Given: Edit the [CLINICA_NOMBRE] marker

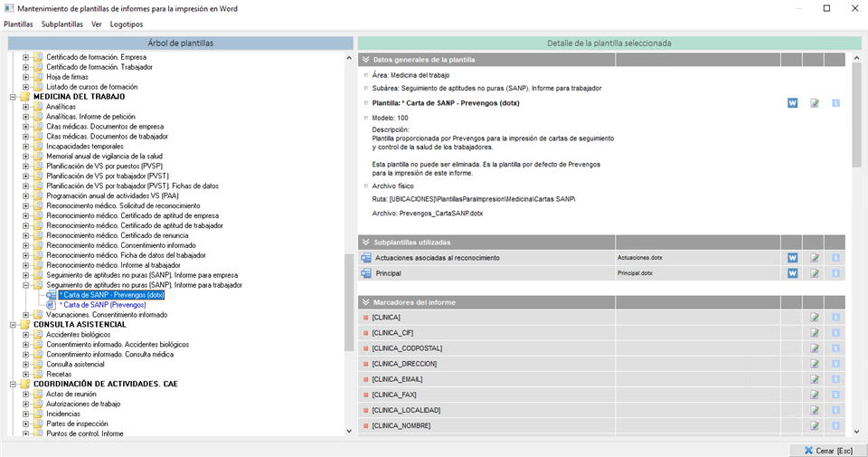Looking at the screenshot, I should [x=815, y=426].
